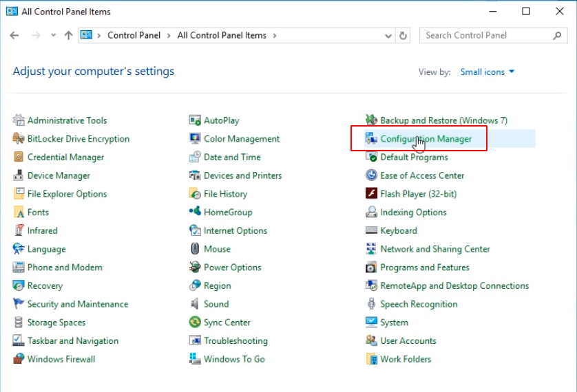This screenshot has height=392, width=577.
Task: Open the Power Options icon
Action: pos(195,267)
